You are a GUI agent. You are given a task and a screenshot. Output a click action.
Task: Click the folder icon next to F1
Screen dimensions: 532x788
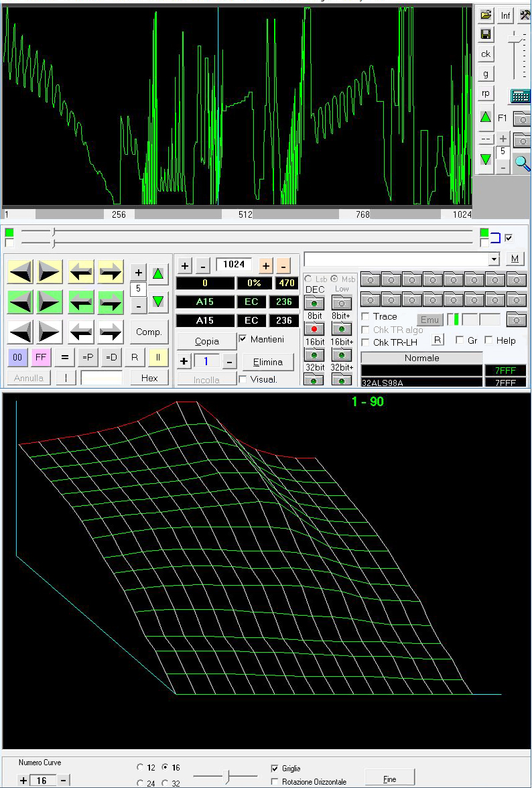pyautogui.click(x=523, y=119)
